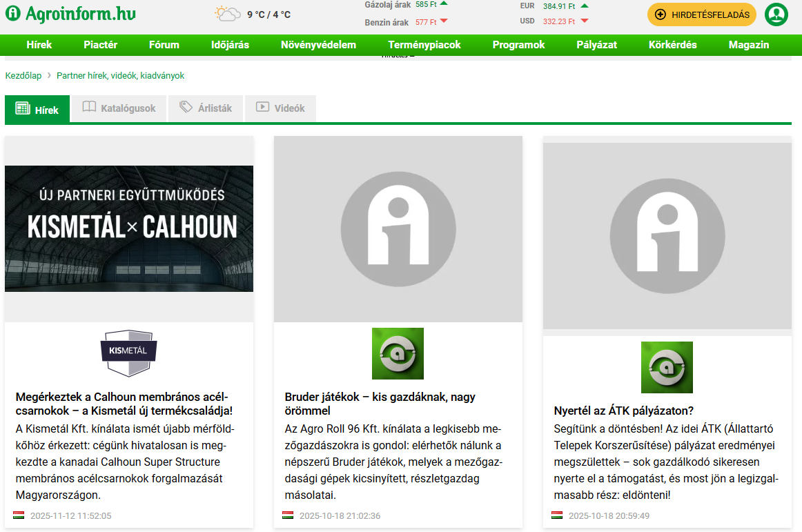Go to Növényvédelem menu item
This screenshot has height=532, width=802.
click(318, 45)
